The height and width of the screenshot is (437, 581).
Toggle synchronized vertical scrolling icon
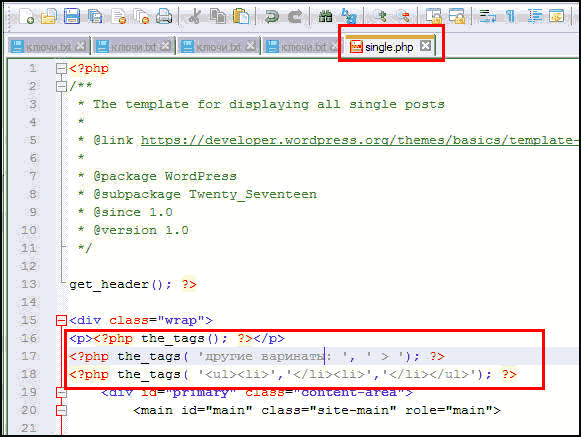pyautogui.click(x=434, y=16)
